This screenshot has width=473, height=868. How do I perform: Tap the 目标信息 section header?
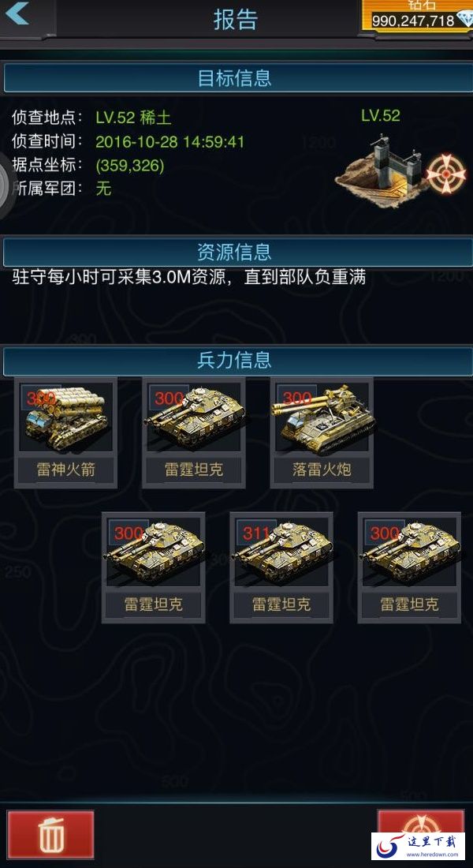coord(236,78)
